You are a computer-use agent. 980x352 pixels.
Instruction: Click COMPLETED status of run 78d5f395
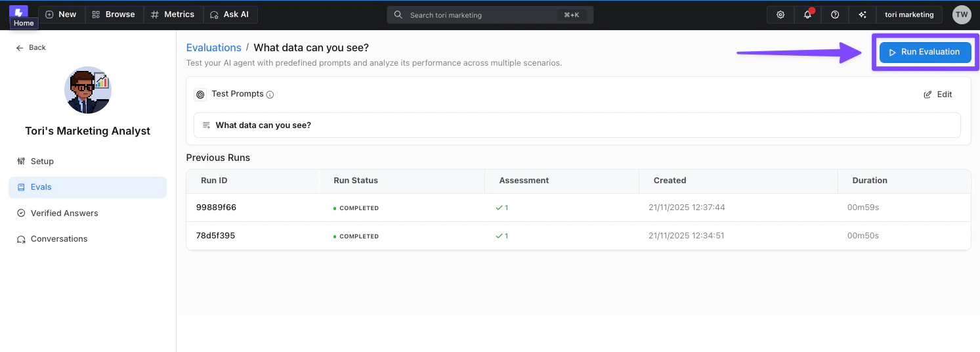356,236
